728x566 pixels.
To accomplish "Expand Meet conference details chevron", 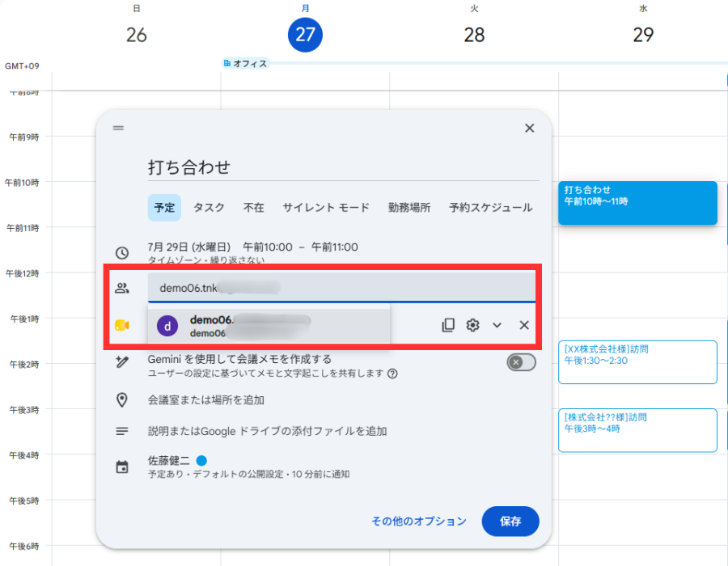I will pyautogui.click(x=497, y=325).
